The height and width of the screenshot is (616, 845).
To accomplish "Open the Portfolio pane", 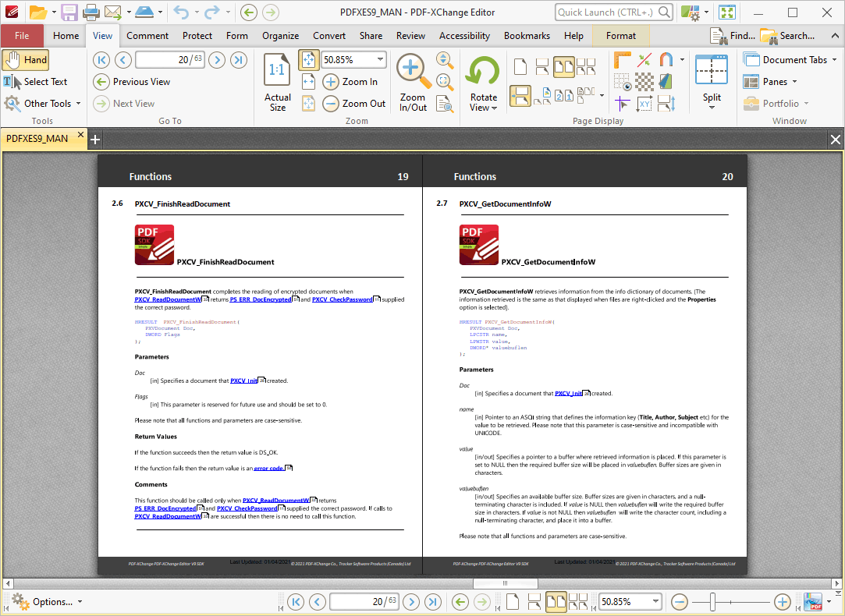I will click(x=776, y=103).
